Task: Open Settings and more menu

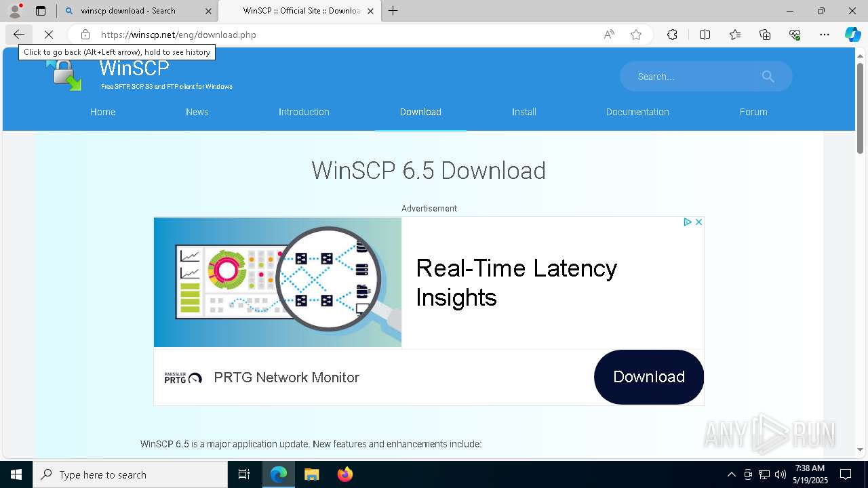Action: [825, 35]
